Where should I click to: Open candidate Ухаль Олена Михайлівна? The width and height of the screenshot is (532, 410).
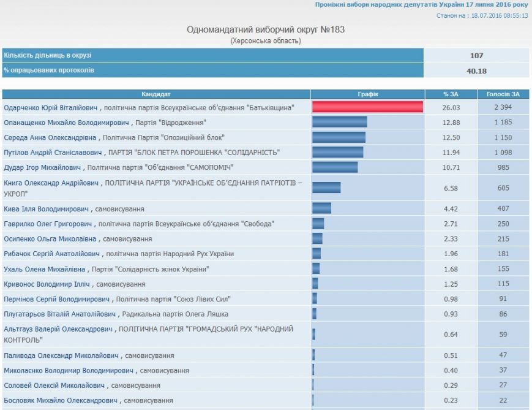(x=45, y=270)
